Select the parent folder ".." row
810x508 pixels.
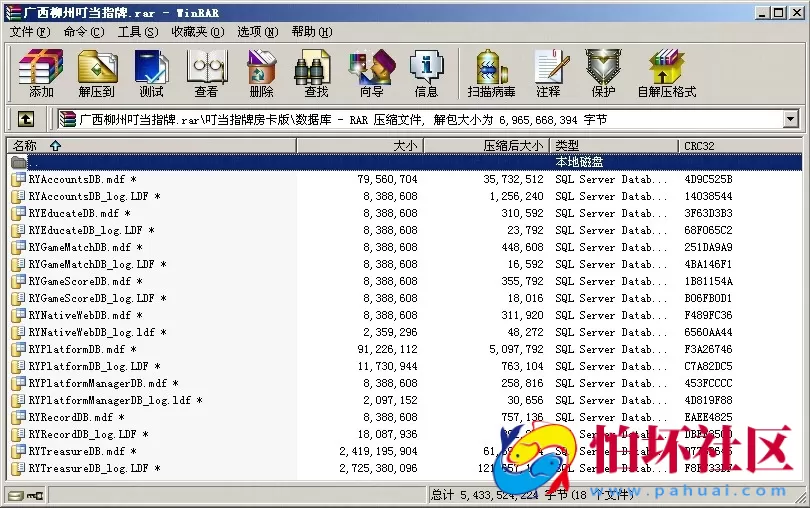[x=35, y=162]
